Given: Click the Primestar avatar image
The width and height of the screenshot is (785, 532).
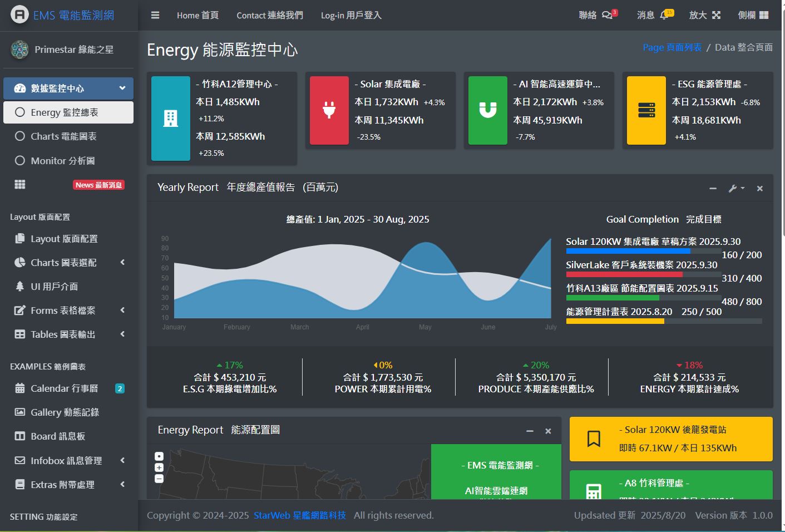Looking at the screenshot, I should click(x=19, y=50).
